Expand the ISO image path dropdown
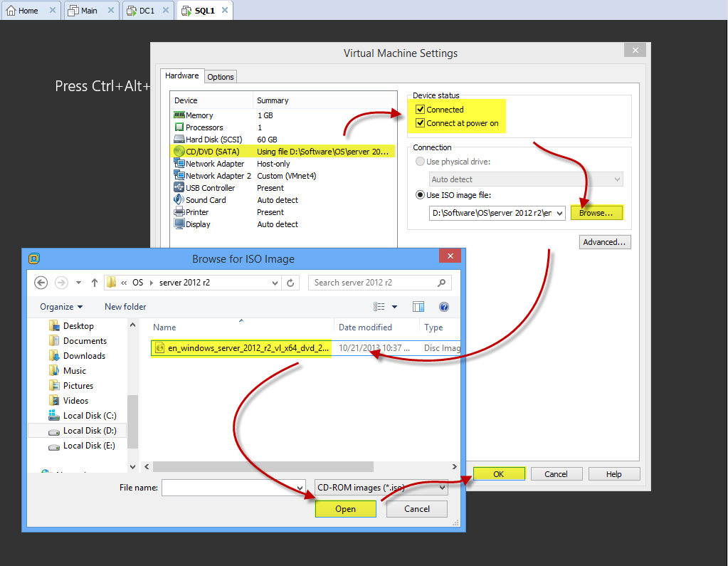728x566 pixels. pos(560,213)
